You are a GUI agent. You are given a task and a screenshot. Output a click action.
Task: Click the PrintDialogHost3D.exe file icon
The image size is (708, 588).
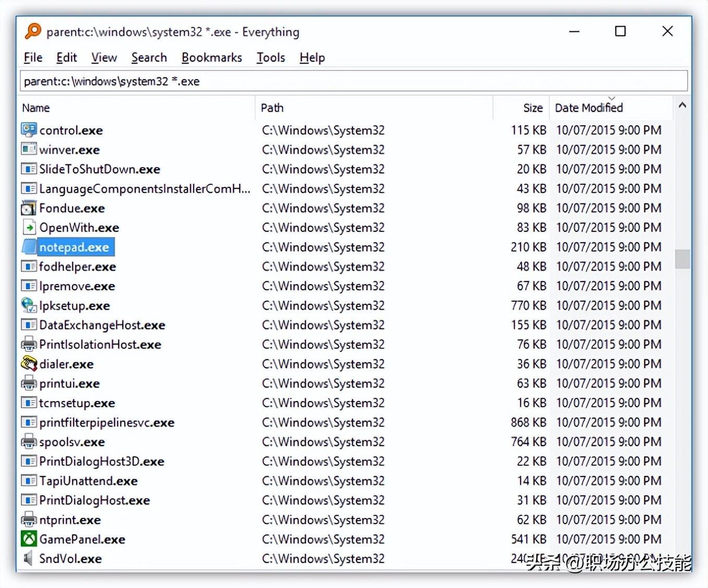29,461
